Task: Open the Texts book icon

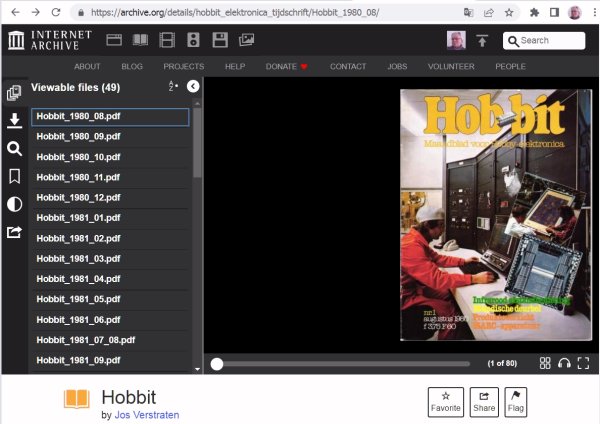Action: coord(140,40)
